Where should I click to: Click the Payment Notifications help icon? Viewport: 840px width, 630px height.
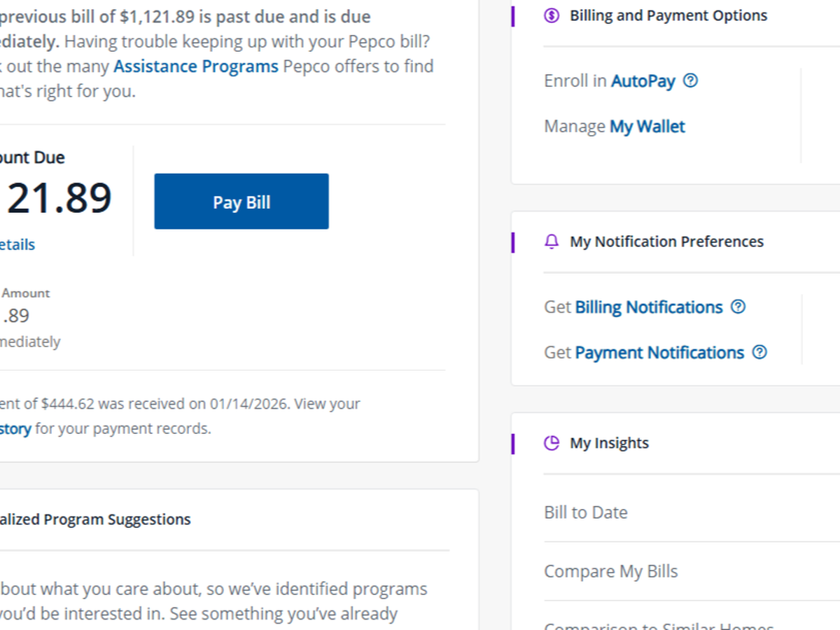pyautogui.click(x=759, y=352)
